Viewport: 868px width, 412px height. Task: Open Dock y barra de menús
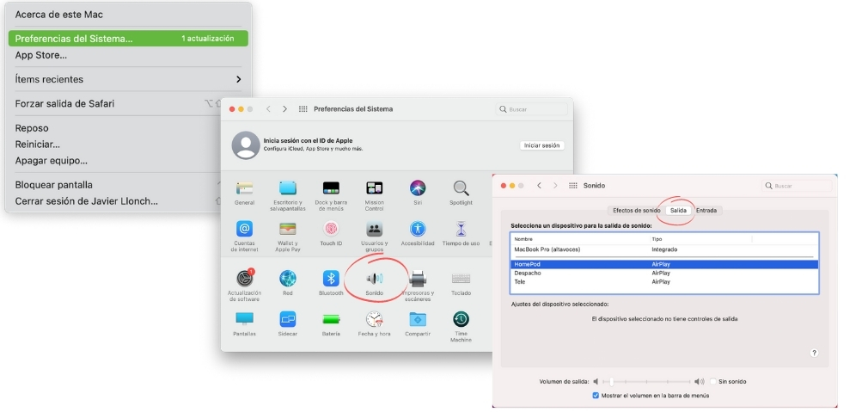[x=331, y=189]
